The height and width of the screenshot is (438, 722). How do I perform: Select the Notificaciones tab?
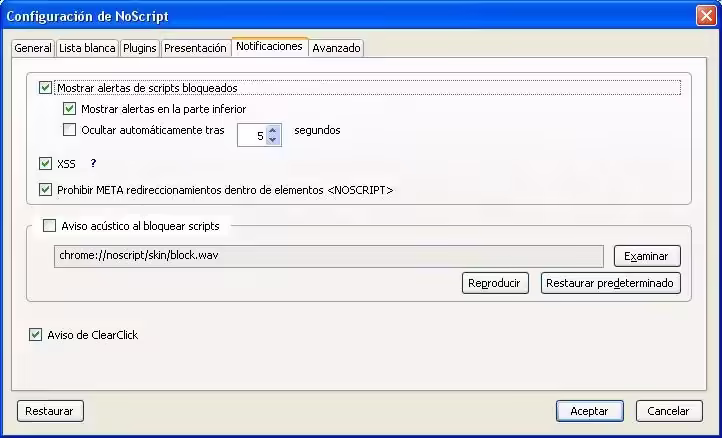pyautogui.click(x=269, y=47)
